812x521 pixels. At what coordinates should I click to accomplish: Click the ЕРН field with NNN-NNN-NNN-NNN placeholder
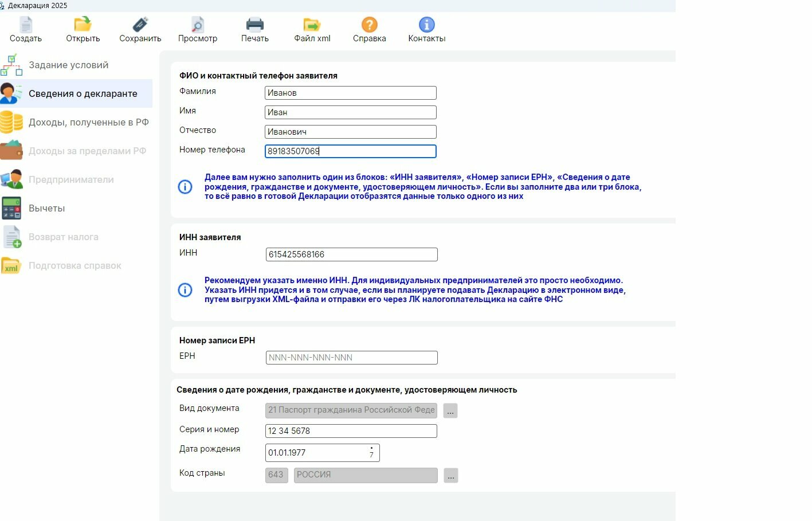[351, 358]
